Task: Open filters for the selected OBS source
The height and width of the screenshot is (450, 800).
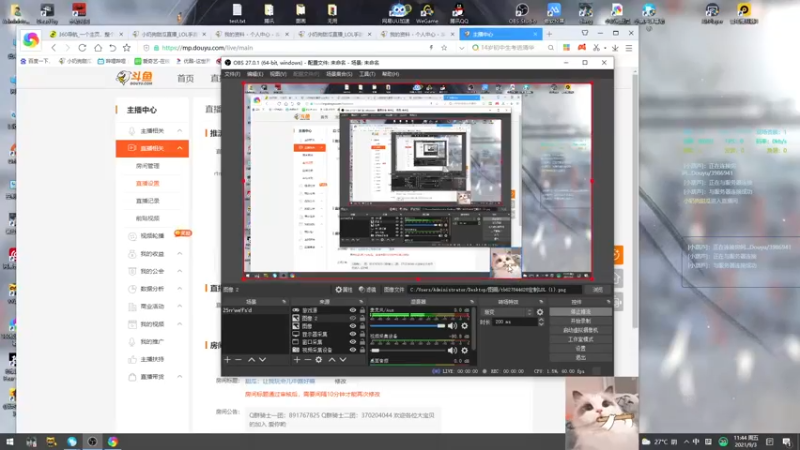Action: [367, 290]
